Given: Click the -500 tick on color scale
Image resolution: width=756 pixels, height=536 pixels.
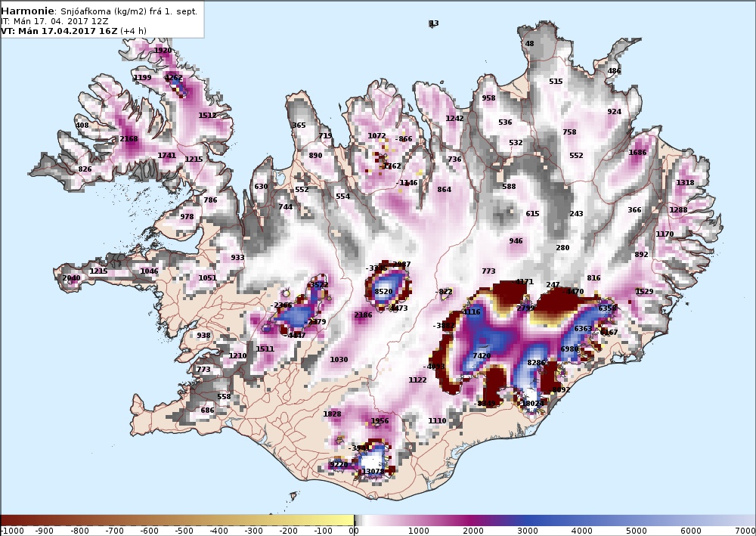Looking at the screenshot, I should 184,531.
